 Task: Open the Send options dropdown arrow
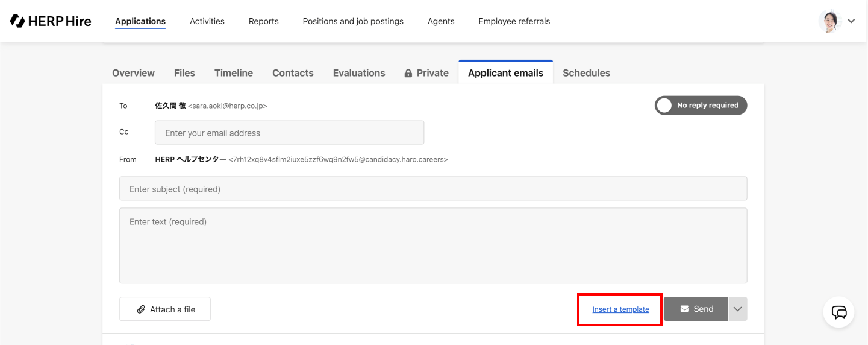point(738,309)
